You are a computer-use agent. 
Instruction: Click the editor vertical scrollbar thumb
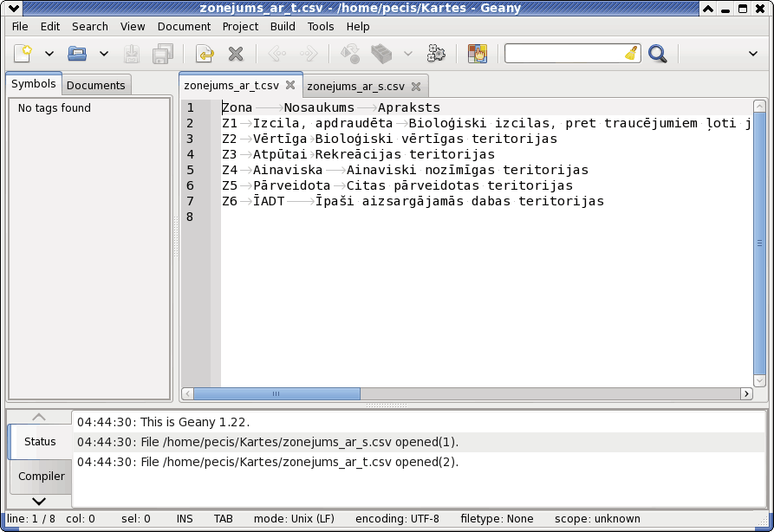click(759, 243)
